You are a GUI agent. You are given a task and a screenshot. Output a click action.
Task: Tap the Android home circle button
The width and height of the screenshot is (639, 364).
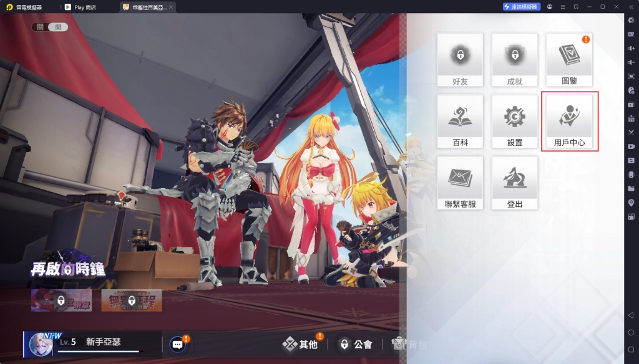[631, 332]
